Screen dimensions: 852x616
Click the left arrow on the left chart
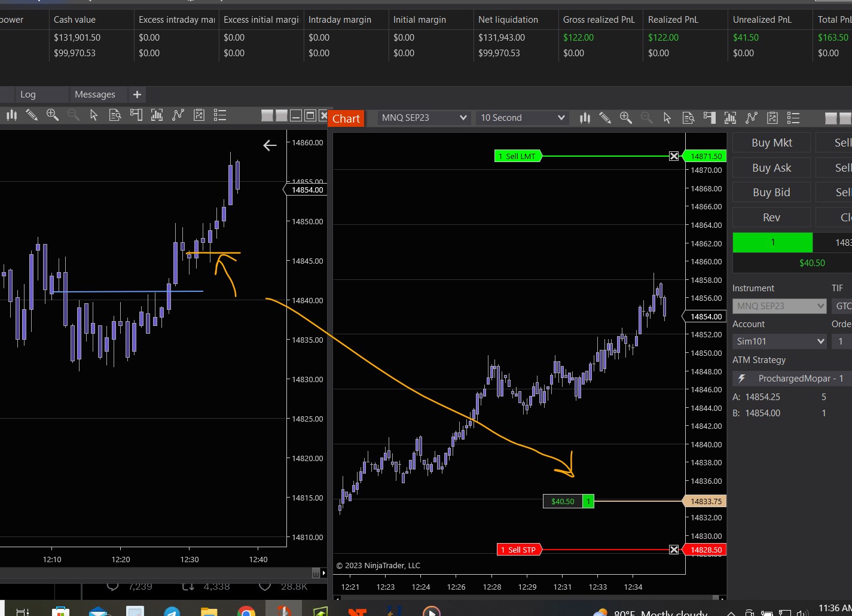point(270,145)
